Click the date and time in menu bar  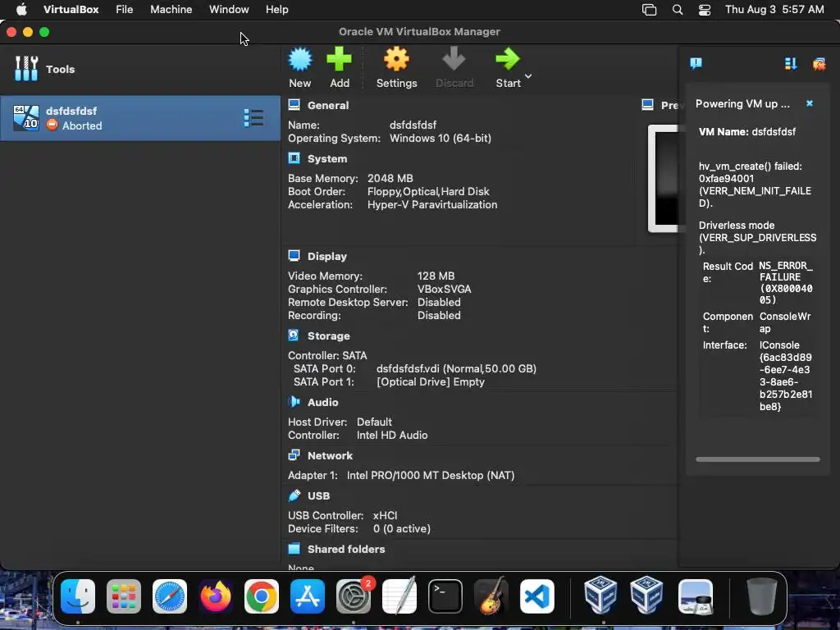[x=774, y=10]
